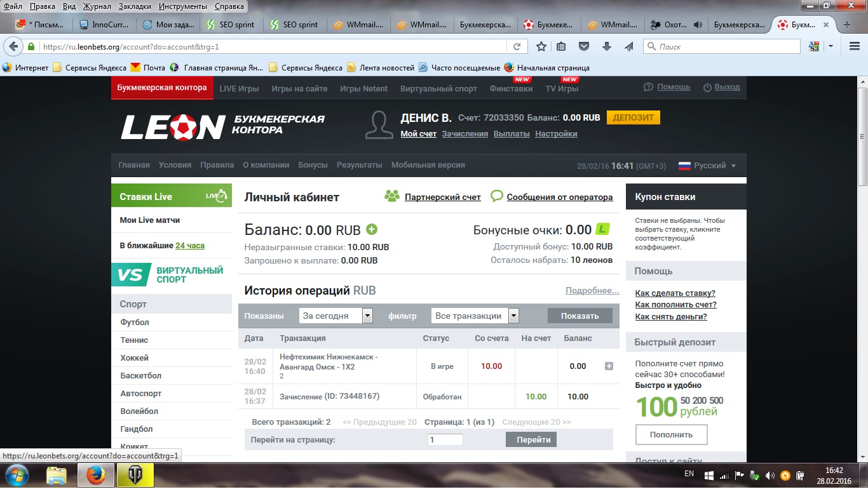868x494 pixels.
Task: Click the Перейти button
Action: pyautogui.click(x=531, y=439)
